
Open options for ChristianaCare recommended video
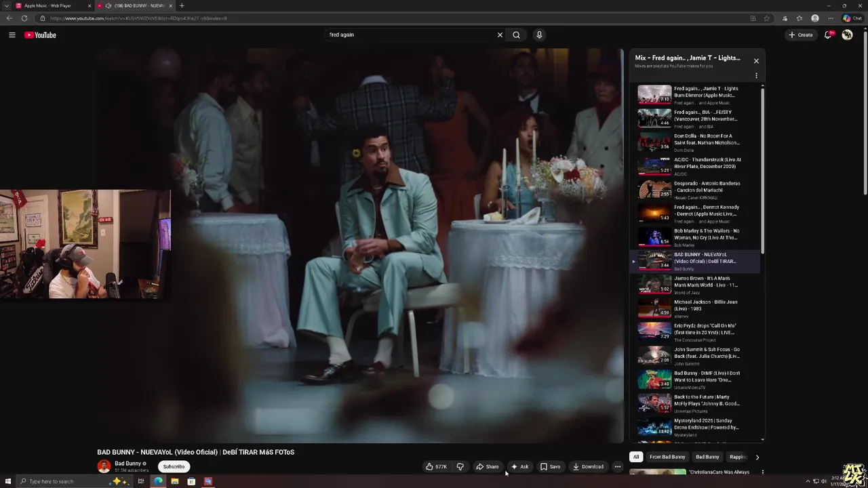click(762, 472)
